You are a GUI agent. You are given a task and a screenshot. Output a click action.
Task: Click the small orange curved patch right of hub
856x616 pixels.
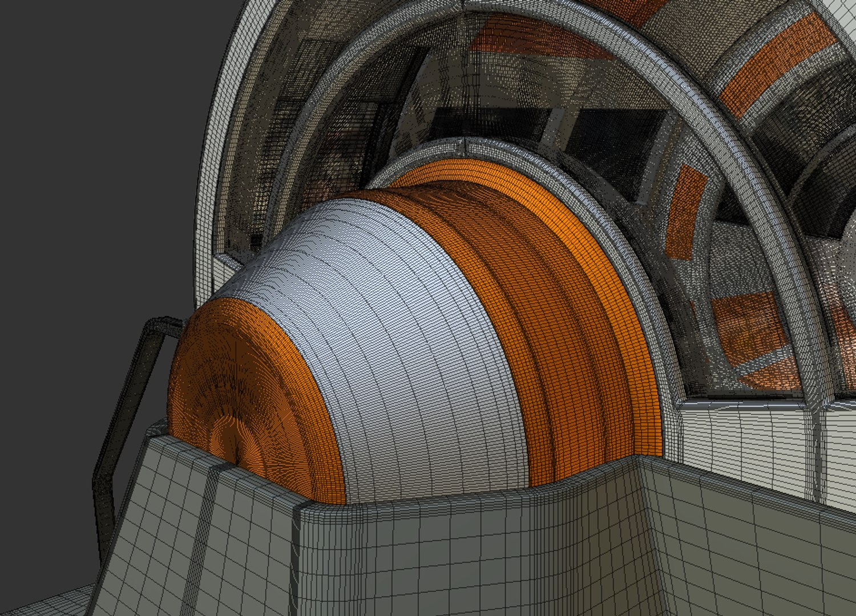pyautogui.click(x=685, y=212)
